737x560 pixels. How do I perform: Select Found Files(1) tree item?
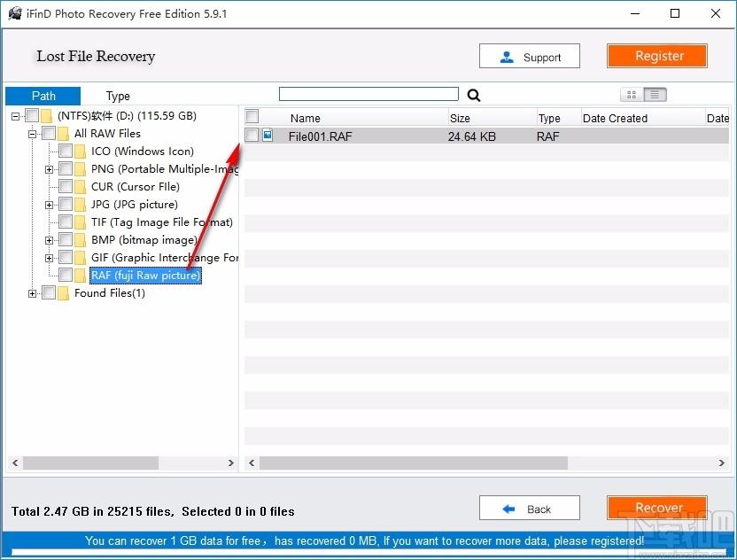[110, 293]
